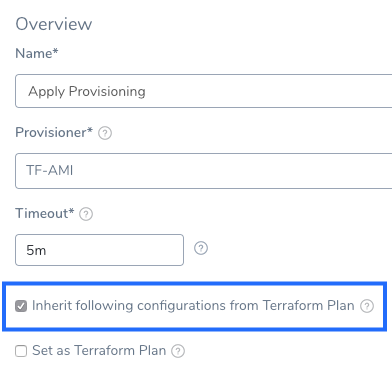Open help for Inherit following configurations option
Viewport: 392px width, 384px height.
click(x=367, y=306)
